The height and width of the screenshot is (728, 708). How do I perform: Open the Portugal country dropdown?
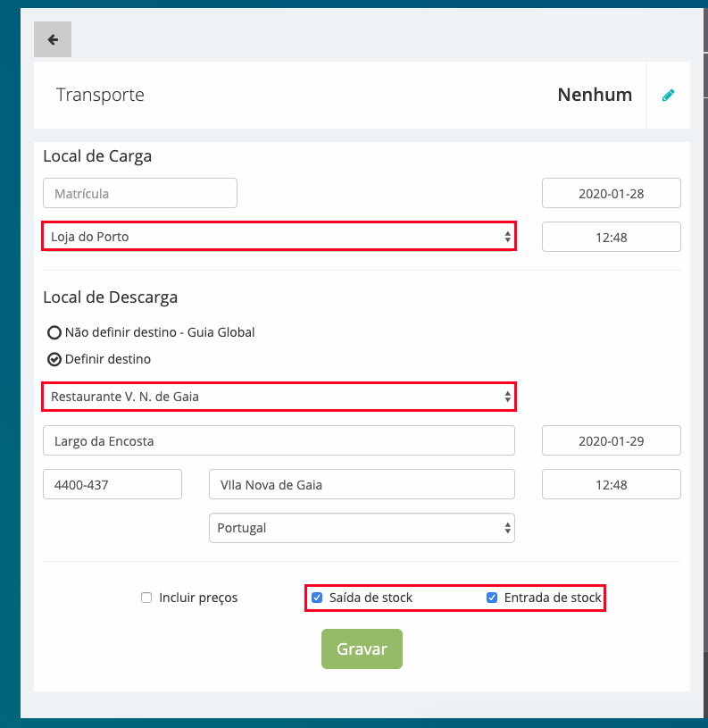(362, 528)
